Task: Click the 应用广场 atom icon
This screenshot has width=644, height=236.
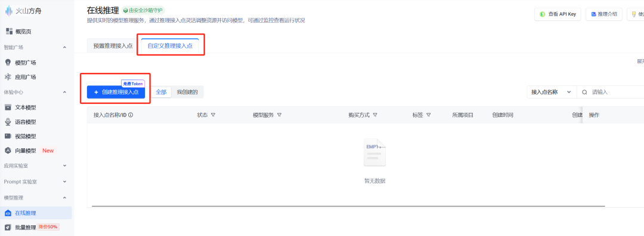Action: click(x=8, y=77)
